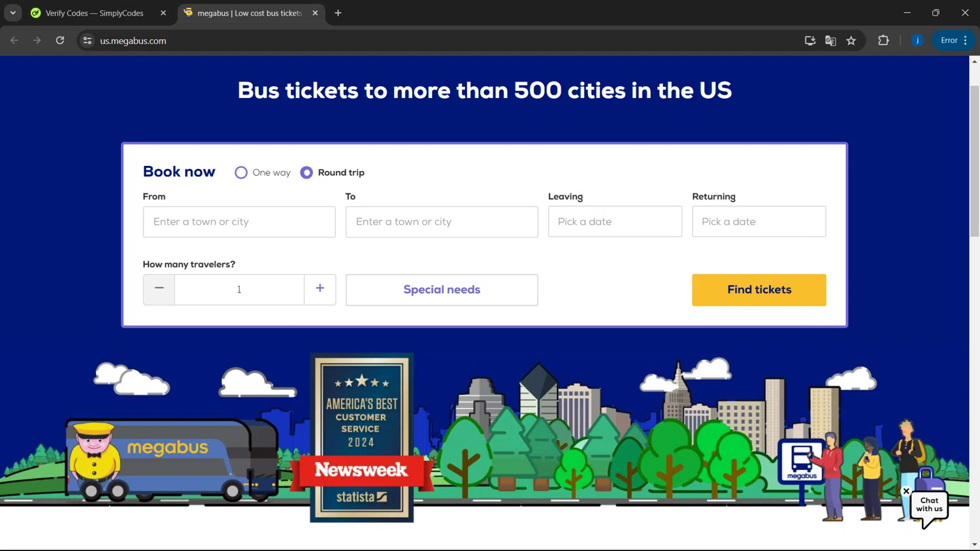Image resolution: width=980 pixels, height=551 pixels.
Task: Click the page vertical scrollbar thumb
Action: tap(974, 160)
